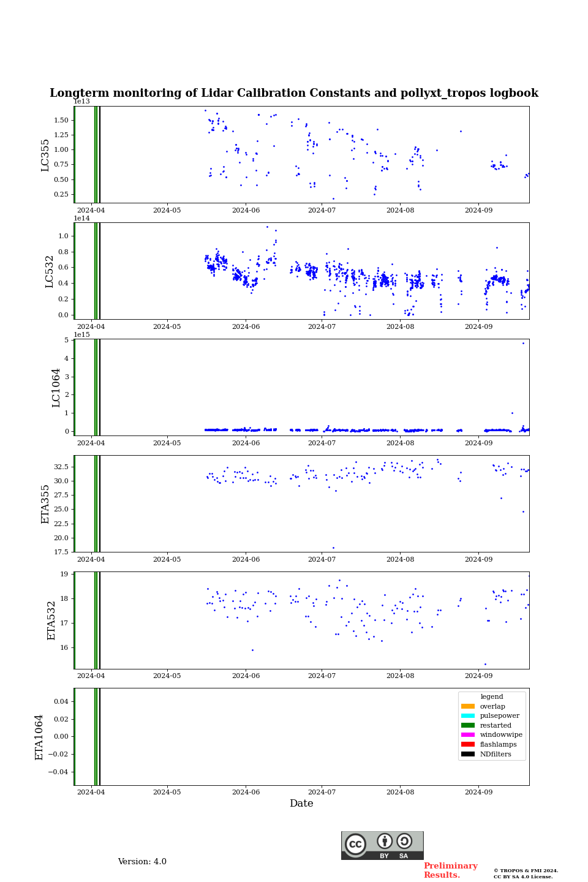This screenshot has height=882, width=588.
Task: Click the ETA1064 y-axis label
Action: coord(39,737)
